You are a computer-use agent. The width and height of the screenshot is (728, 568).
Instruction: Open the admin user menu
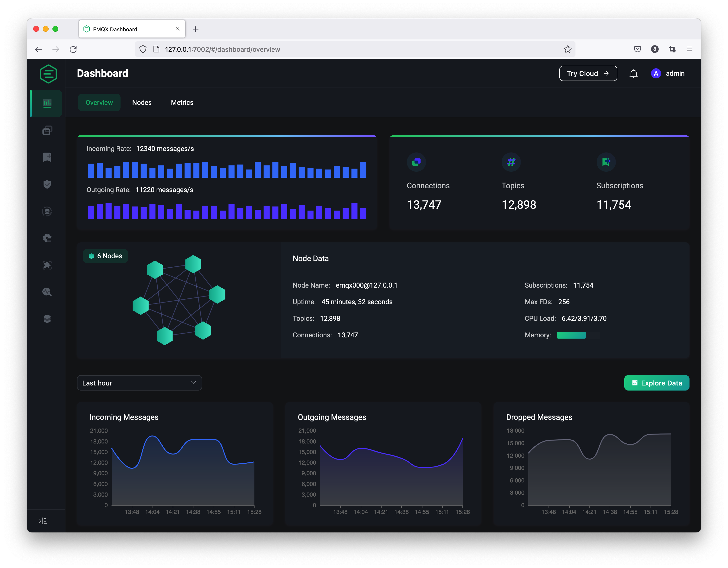point(668,74)
